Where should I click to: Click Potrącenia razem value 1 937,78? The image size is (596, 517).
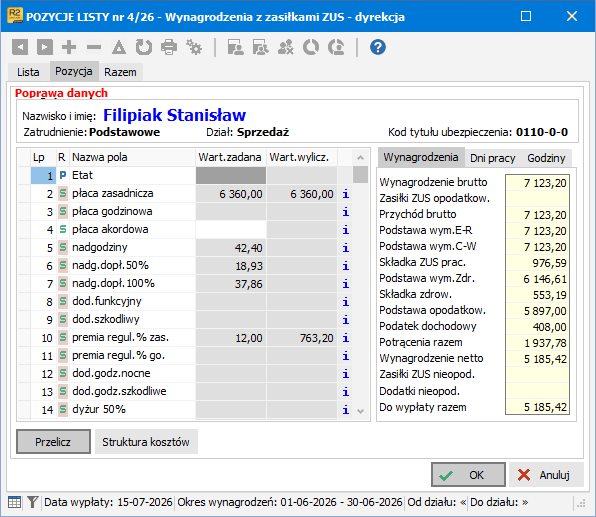[x=537, y=343]
